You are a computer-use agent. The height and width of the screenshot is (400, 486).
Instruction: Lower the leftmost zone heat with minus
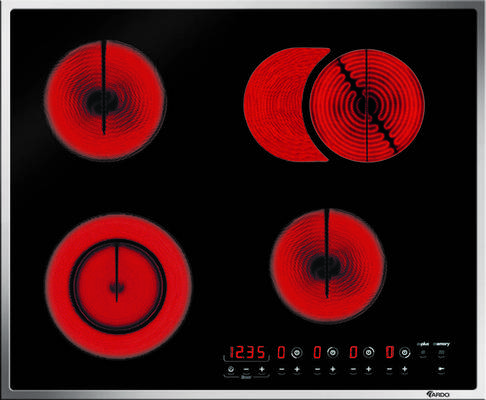coord(282,369)
